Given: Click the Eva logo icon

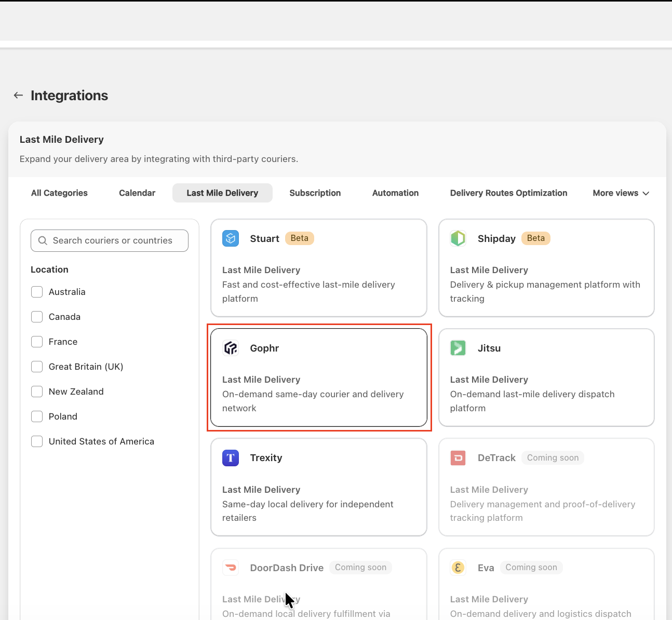Looking at the screenshot, I should pyautogui.click(x=458, y=568).
